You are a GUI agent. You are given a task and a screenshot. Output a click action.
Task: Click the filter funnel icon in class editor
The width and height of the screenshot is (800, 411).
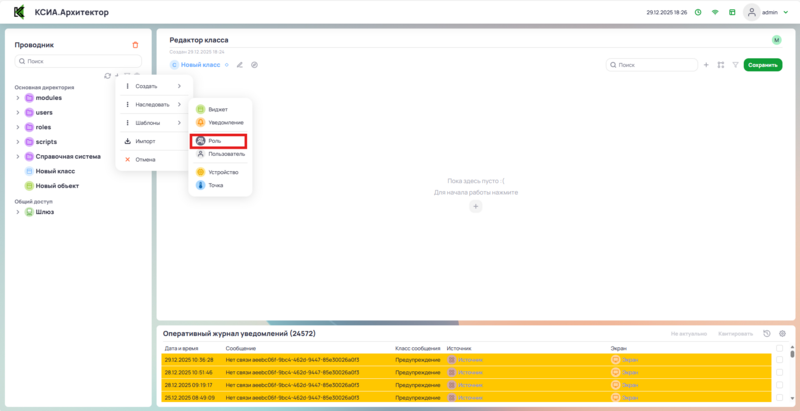click(x=735, y=65)
